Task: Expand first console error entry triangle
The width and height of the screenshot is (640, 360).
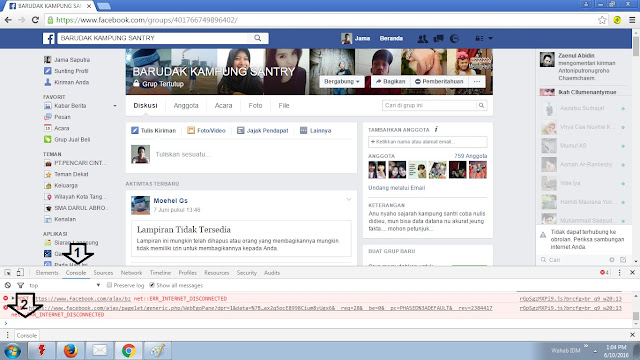Action: [x=13, y=298]
